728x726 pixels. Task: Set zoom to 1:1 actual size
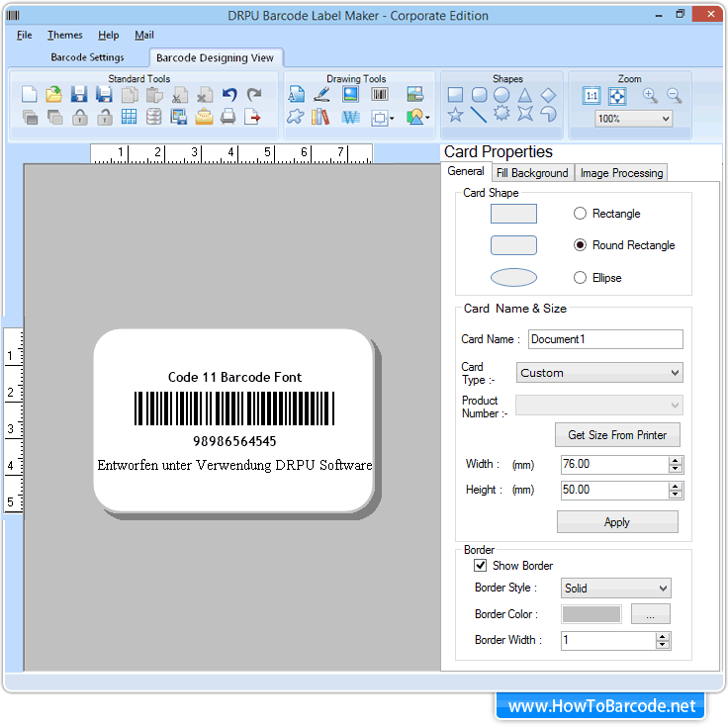point(591,96)
